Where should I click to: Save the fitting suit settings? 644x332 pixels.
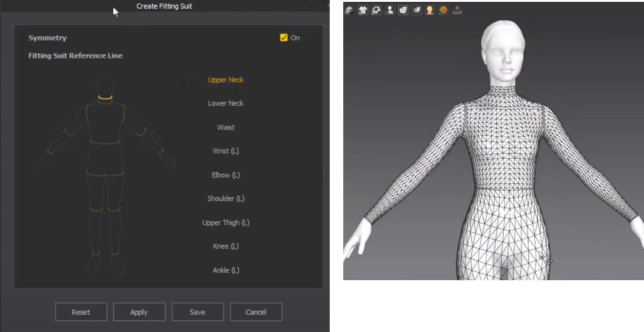pos(198,312)
